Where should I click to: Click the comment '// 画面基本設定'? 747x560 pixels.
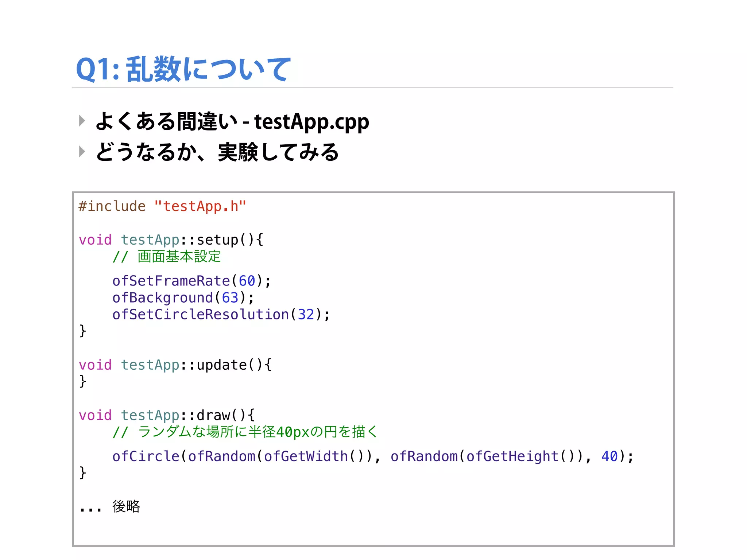click(167, 257)
